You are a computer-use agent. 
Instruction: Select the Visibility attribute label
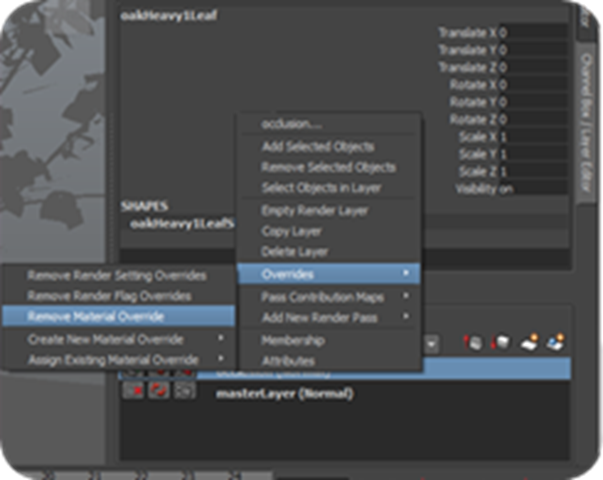[476, 189]
